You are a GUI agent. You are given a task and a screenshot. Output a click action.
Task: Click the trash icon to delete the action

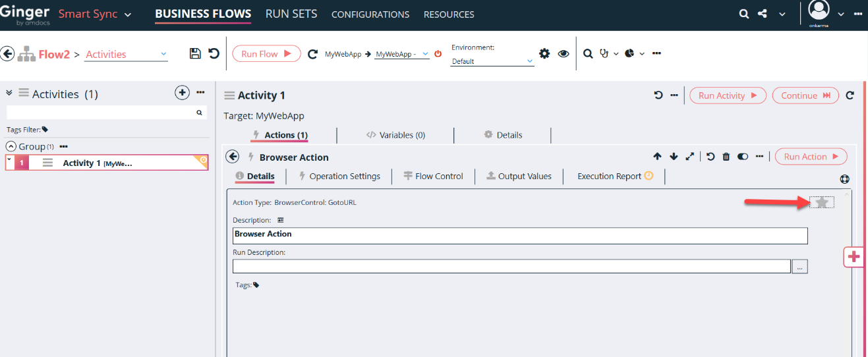(726, 157)
